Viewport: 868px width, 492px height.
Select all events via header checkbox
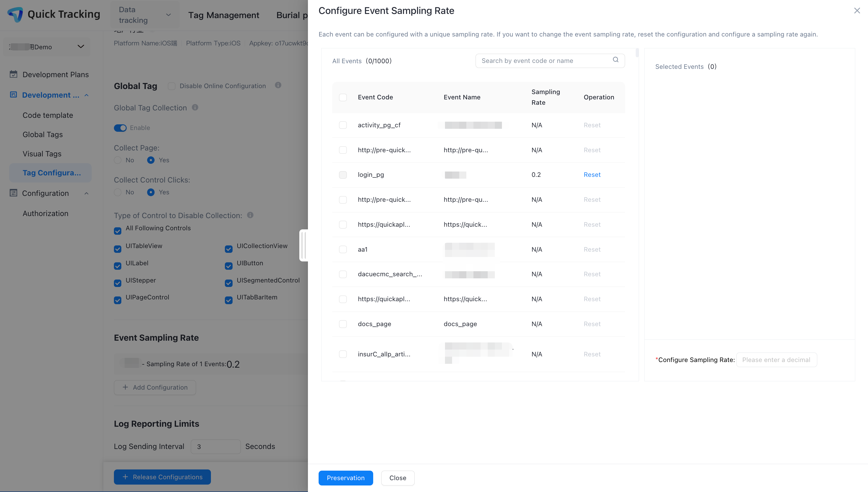[x=343, y=97]
